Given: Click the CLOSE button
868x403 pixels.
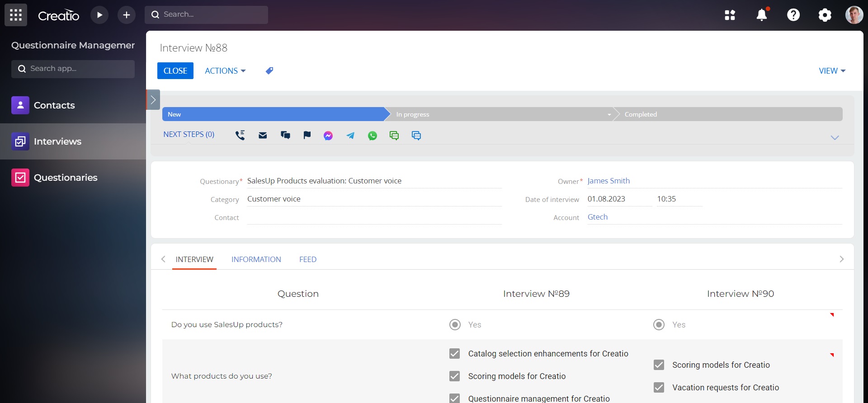Looking at the screenshot, I should 175,70.
